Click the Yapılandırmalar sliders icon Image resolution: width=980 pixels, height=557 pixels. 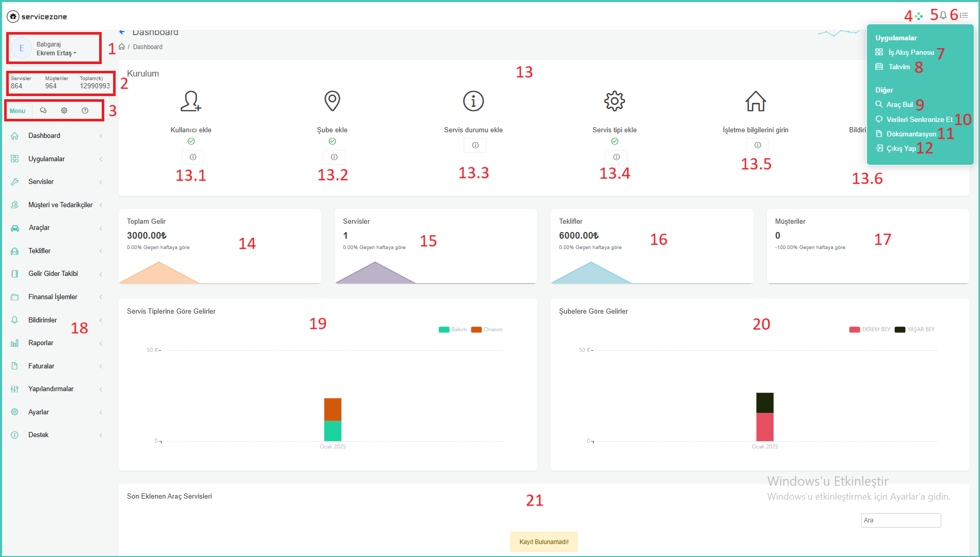point(15,389)
